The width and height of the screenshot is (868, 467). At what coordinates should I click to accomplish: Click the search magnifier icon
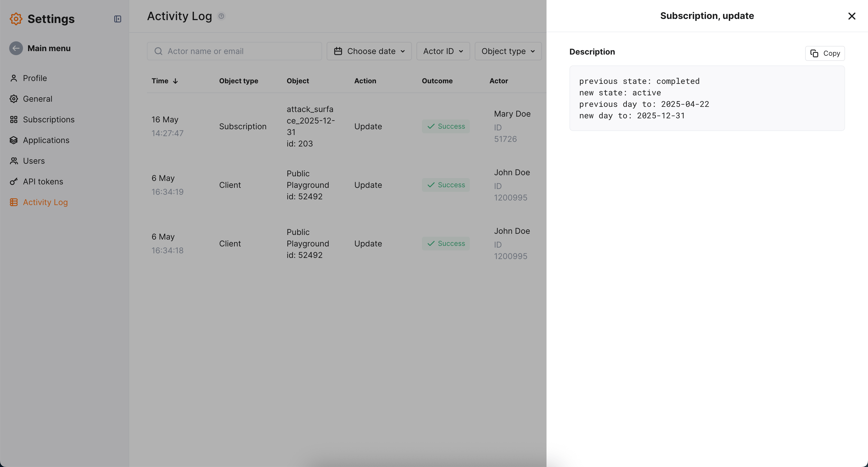158,51
